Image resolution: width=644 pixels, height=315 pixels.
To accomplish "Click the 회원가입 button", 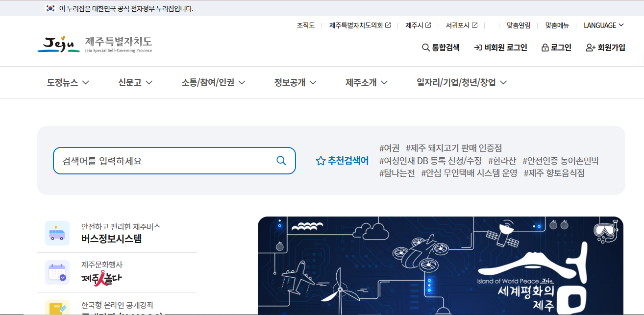I will pos(605,48).
